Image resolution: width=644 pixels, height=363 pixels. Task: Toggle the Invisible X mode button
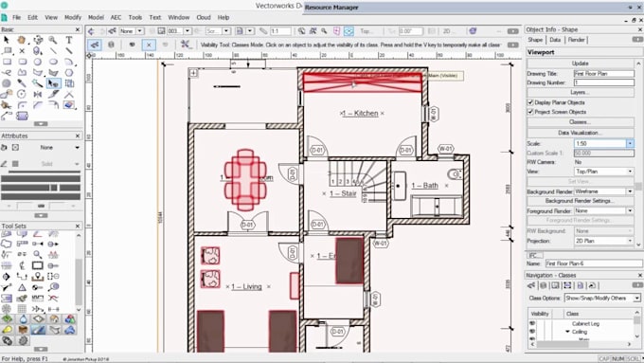(x=149, y=45)
